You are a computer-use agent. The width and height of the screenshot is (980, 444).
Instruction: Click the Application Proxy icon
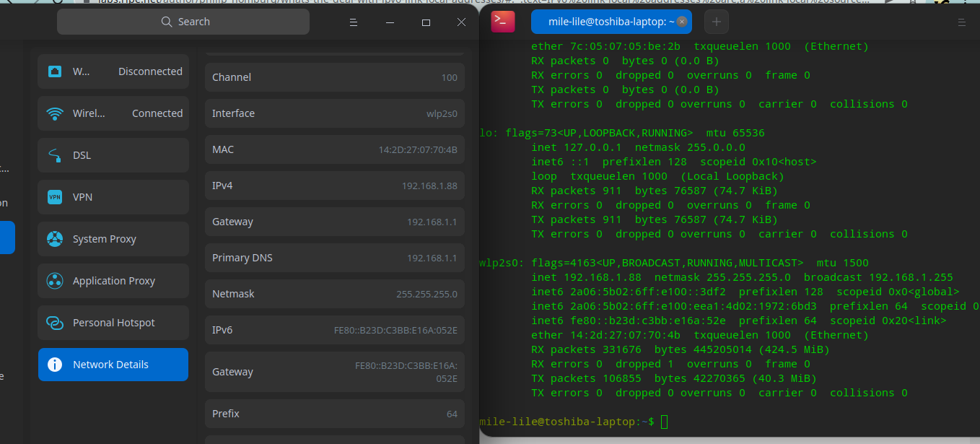[x=55, y=281]
